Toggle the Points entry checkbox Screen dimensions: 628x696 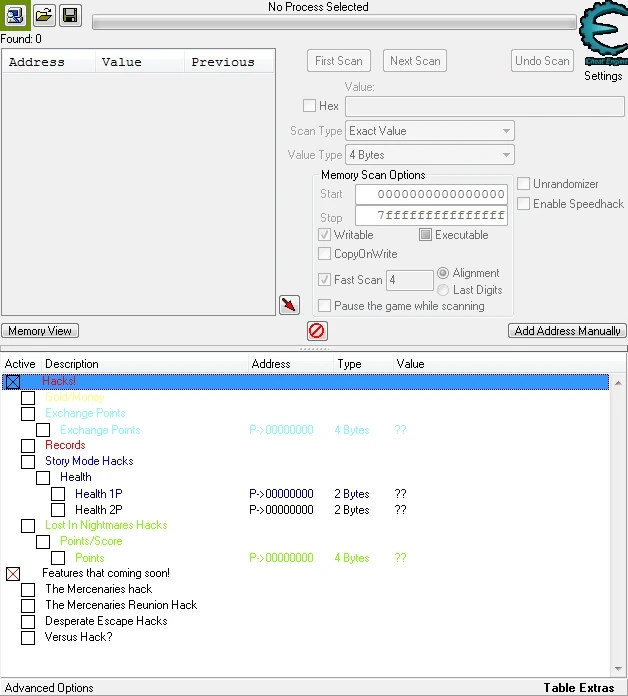point(58,558)
